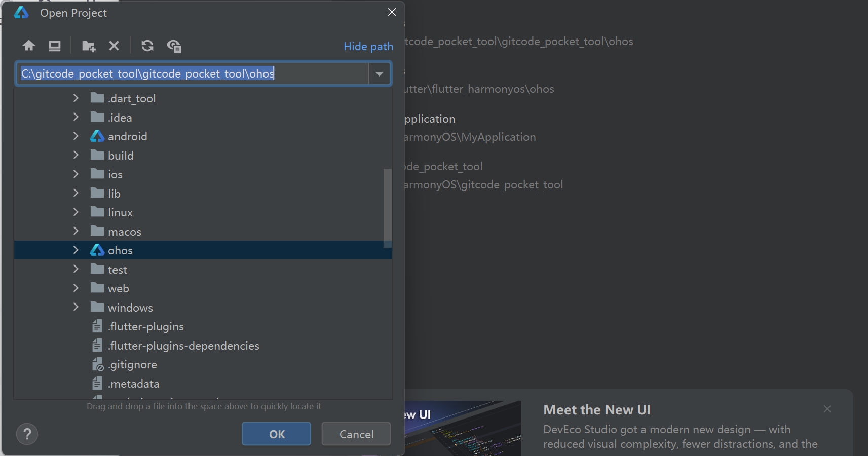Viewport: 868px width, 456px height.
Task: Select .flutter-plugins-dependencies file name
Action: [x=183, y=346]
